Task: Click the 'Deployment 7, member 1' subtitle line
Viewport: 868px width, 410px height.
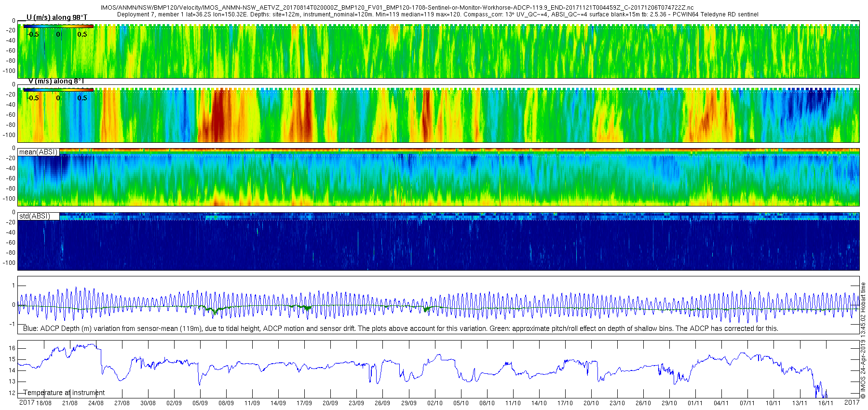Action: coord(437,14)
